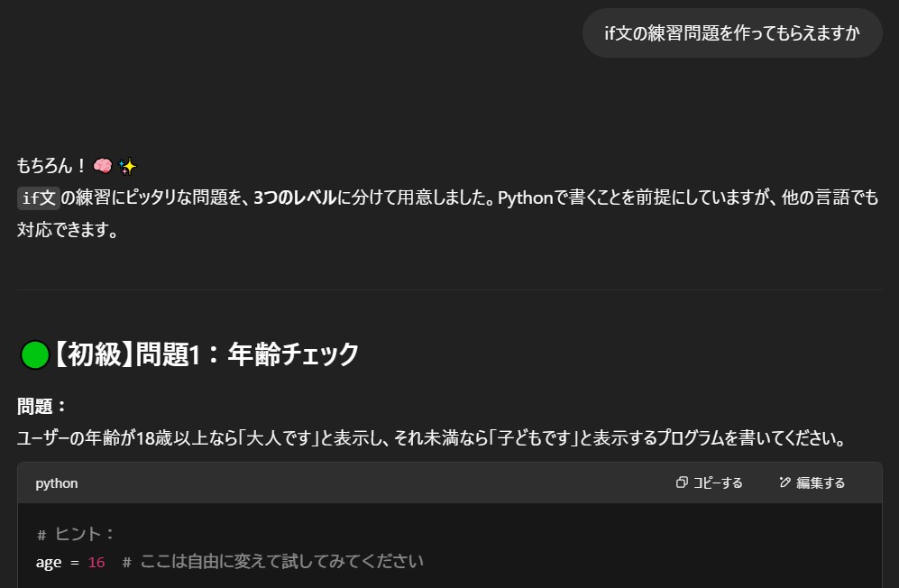899x588 pixels.
Task: Click the 対応できます text line
Action: 68,229
